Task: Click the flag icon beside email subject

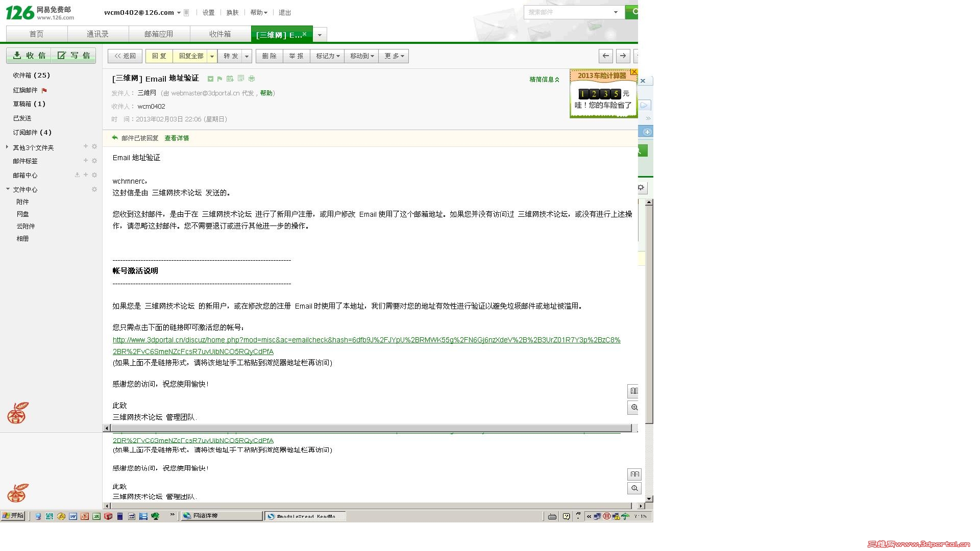Action: [x=219, y=79]
